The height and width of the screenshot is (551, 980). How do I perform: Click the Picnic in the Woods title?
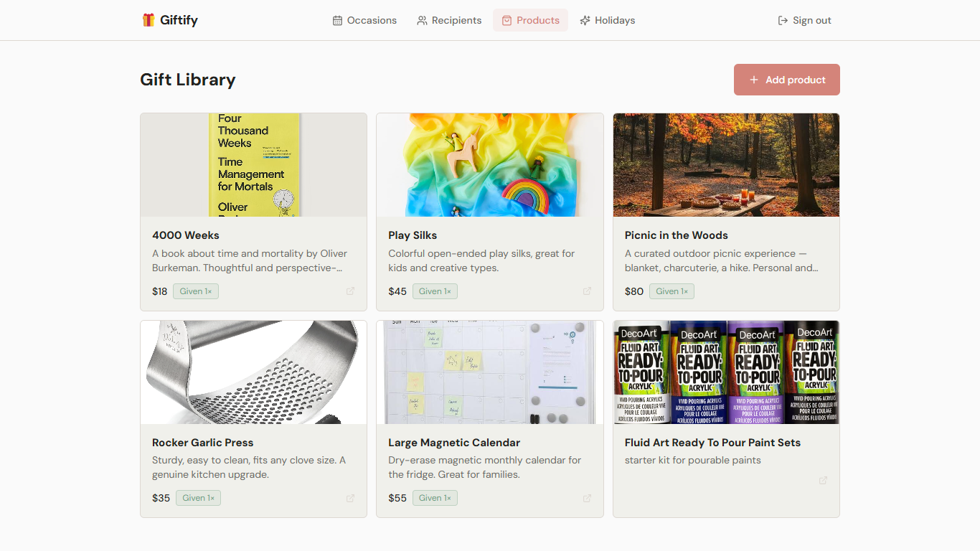click(677, 235)
